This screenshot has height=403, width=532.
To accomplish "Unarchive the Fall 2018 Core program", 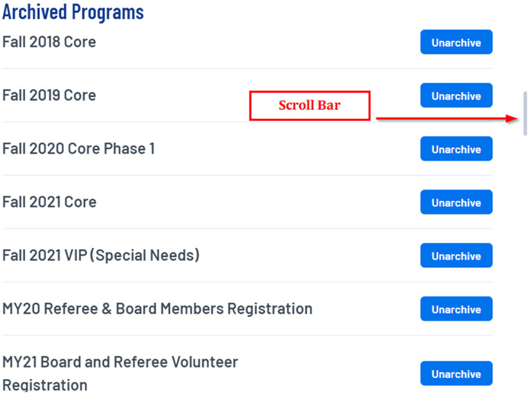I will pos(456,43).
